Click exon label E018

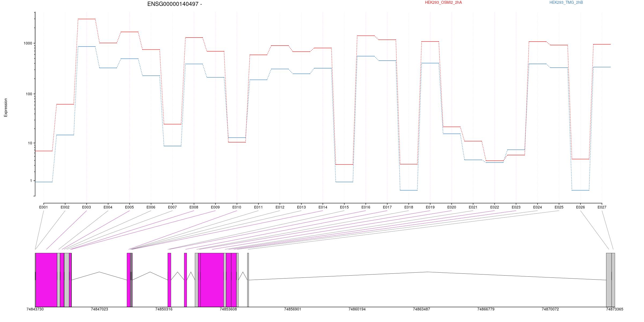pyautogui.click(x=409, y=207)
